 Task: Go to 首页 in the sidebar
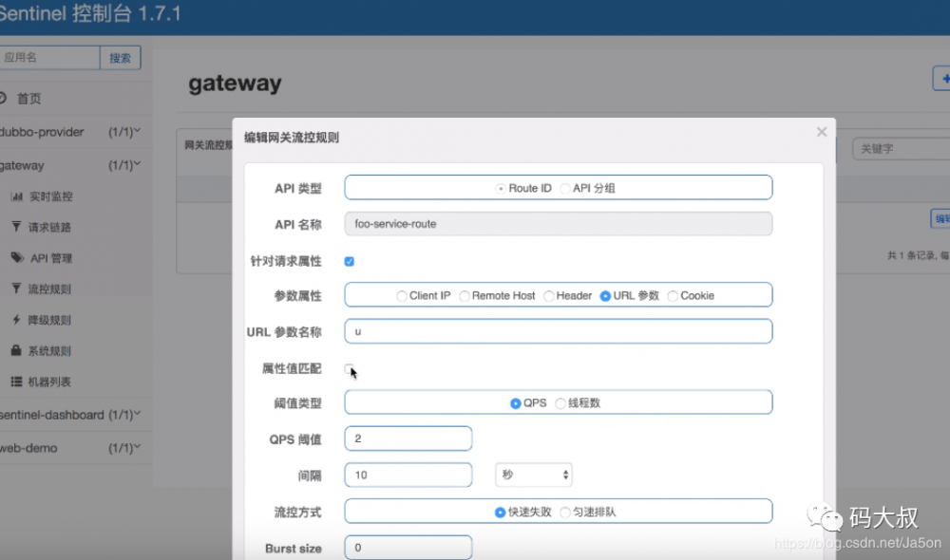pos(28,98)
